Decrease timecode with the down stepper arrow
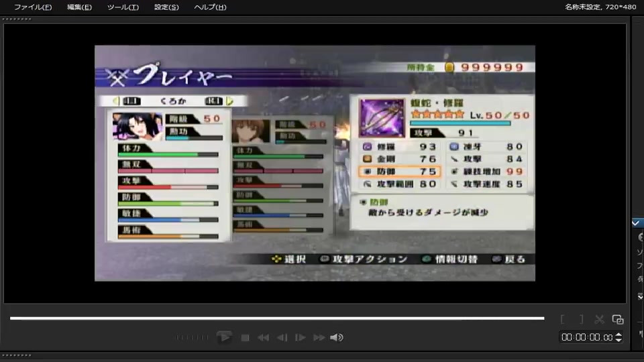Screen dimensions: 644x362 tap(619, 340)
